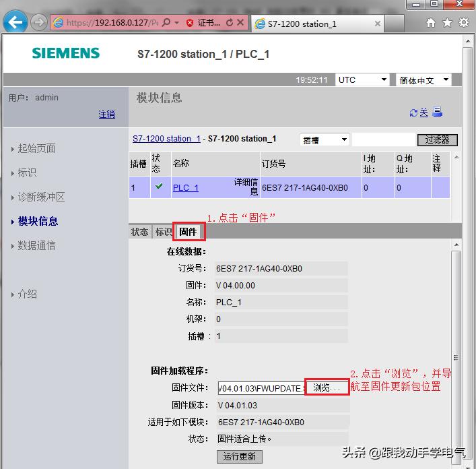Click the firmware panel scrollbar up arrow
The height and width of the screenshot is (469, 476).
(x=456, y=245)
